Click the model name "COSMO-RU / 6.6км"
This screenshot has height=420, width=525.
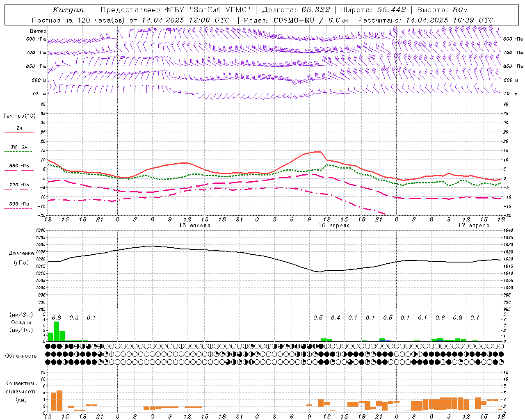310,20
